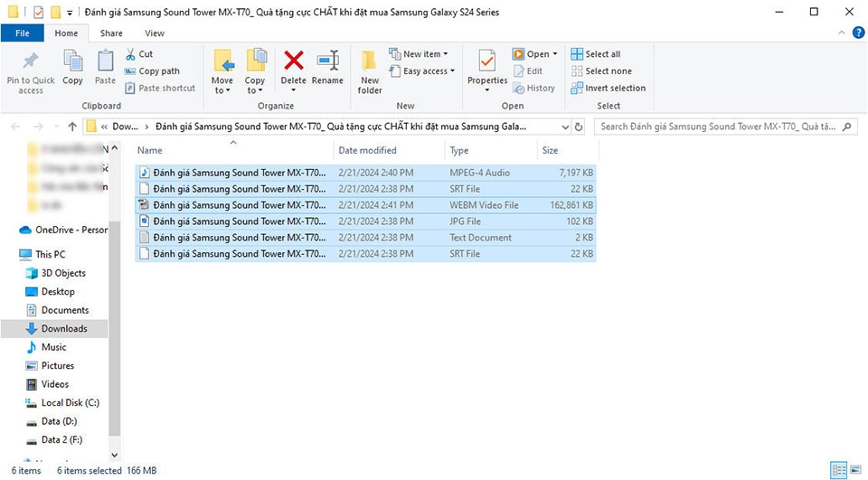Select the MPEG-4 Audio file
The height and width of the screenshot is (480, 868).
(x=365, y=173)
